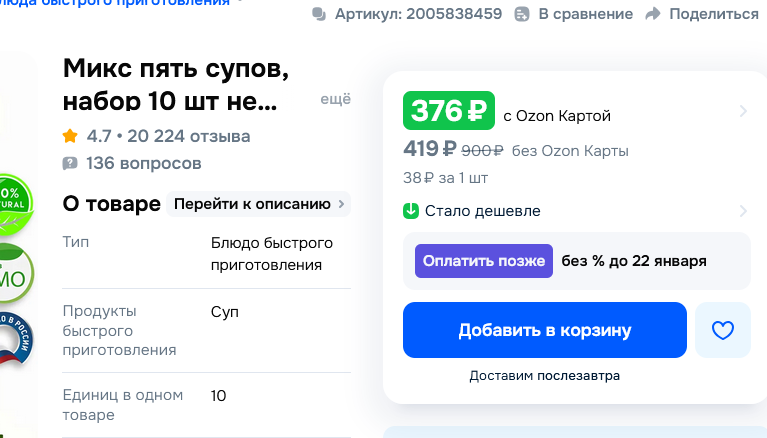The width and height of the screenshot is (767, 438).
Task: Add item to favorites with heart icon
Action: 722,330
